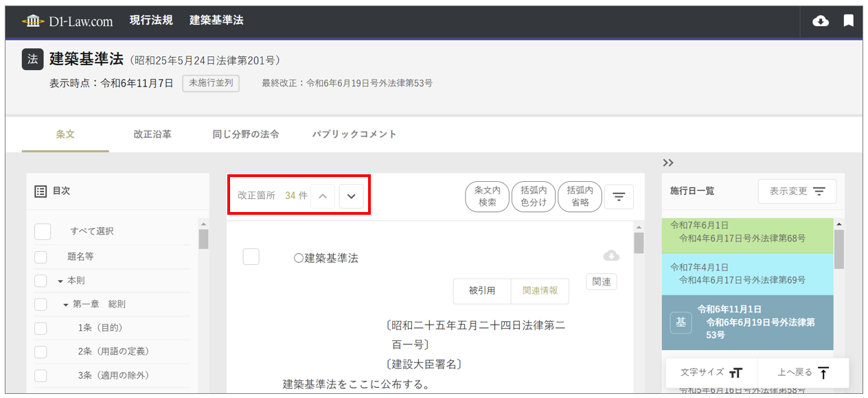Check the すべて選択 checkbox
Image resolution: width=868 pixels, height=398 pixels.
point(43,231)
